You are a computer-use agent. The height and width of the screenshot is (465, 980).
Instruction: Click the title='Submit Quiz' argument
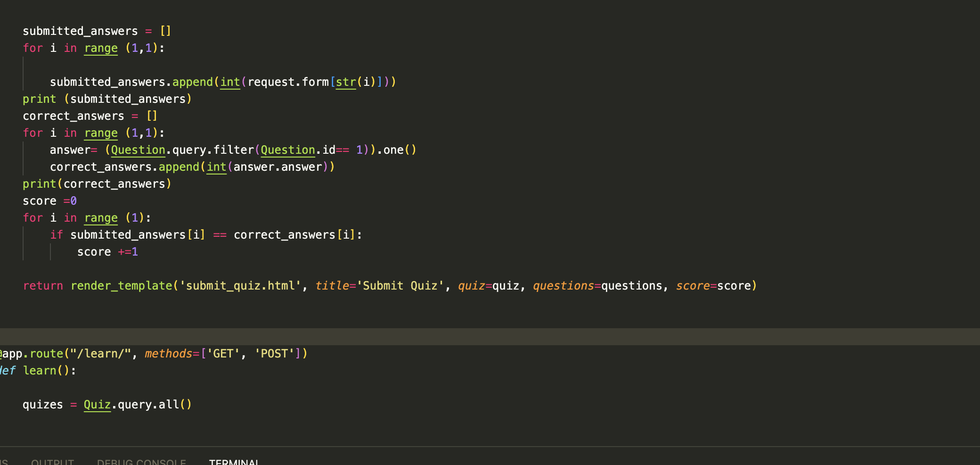tap(380, 286)
